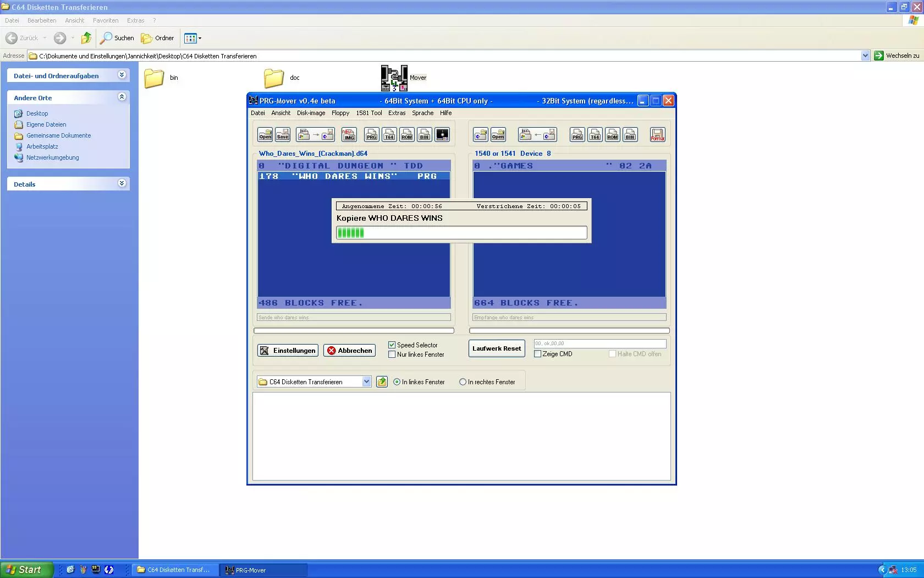
Task: Click the red Format disk icon
Action: click(658, 135)
